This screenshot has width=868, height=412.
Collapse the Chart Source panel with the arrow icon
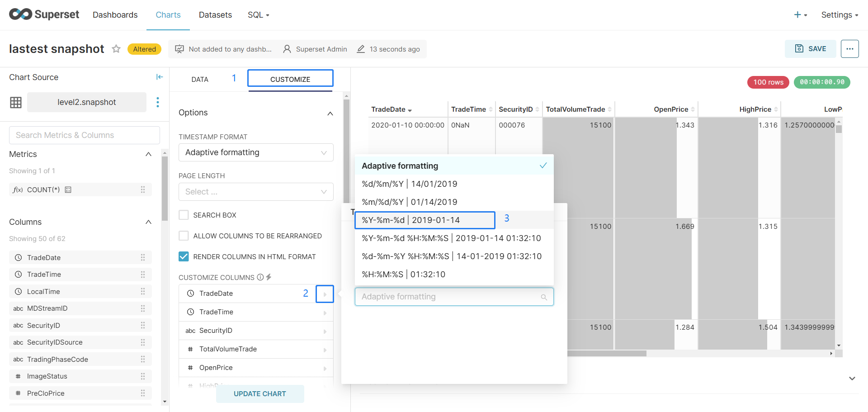point(159,77)
